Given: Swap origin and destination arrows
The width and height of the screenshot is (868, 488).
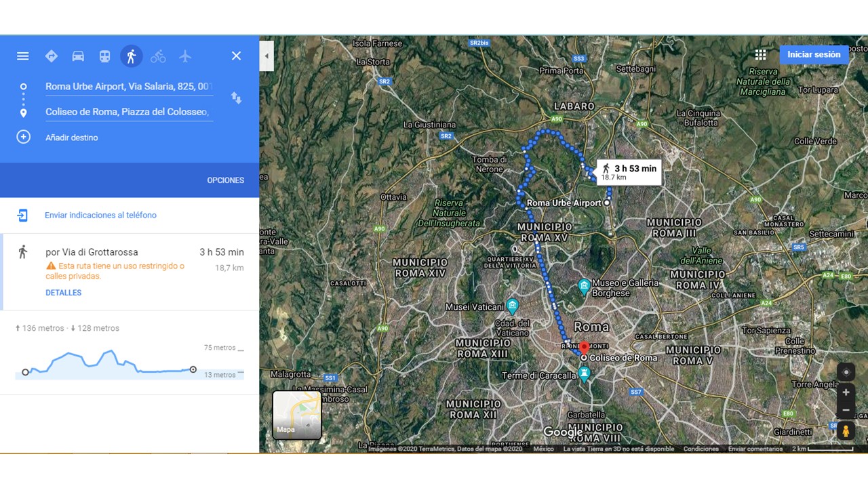Looking at the screenshot, I should 236,98.
